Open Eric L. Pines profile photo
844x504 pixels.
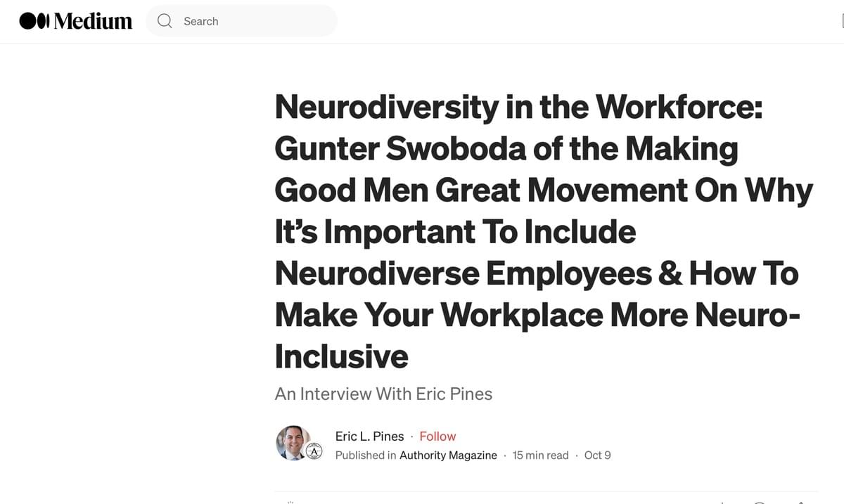(x=293, y=443)
